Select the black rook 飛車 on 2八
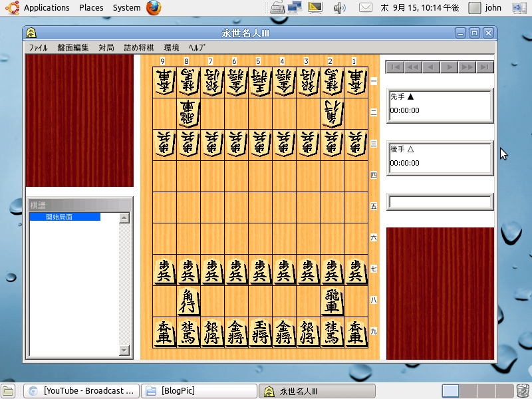This screenshot has width=532, height=399. pos(332,301)
